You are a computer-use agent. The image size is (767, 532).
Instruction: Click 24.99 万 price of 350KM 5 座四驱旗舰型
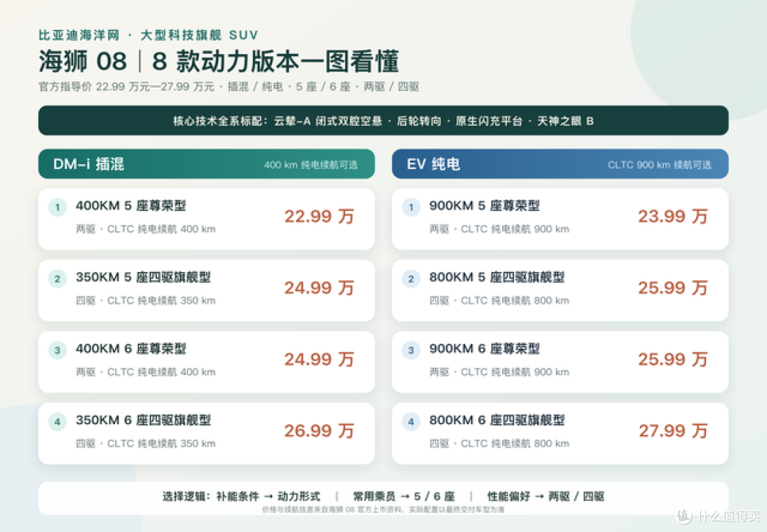tap(319, 288)
